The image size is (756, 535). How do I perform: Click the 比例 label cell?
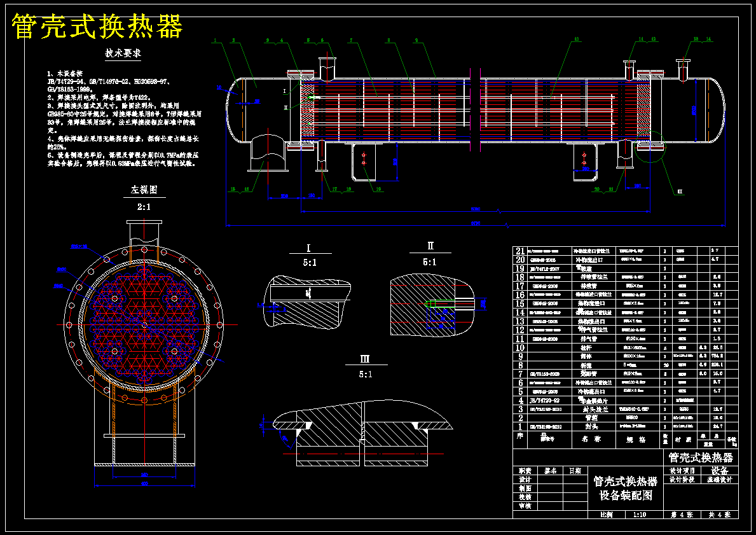(606, 515)
